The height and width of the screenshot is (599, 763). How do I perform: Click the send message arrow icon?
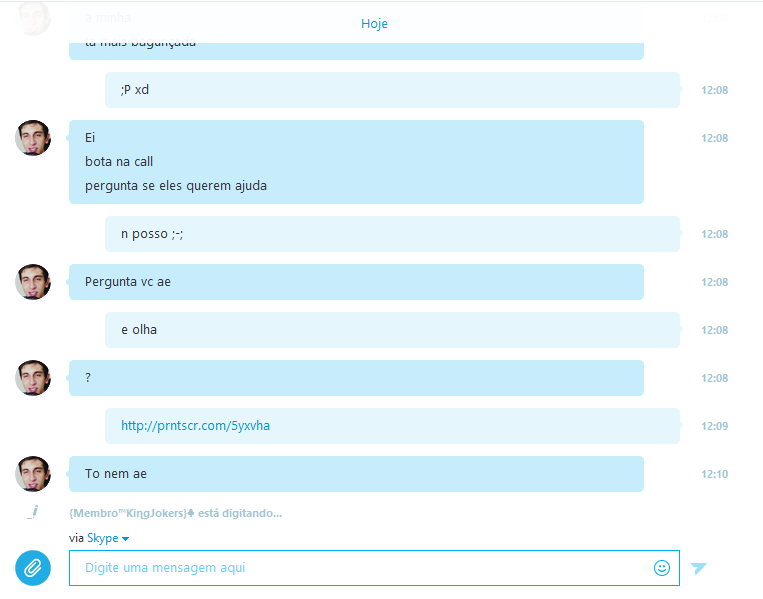699,568
